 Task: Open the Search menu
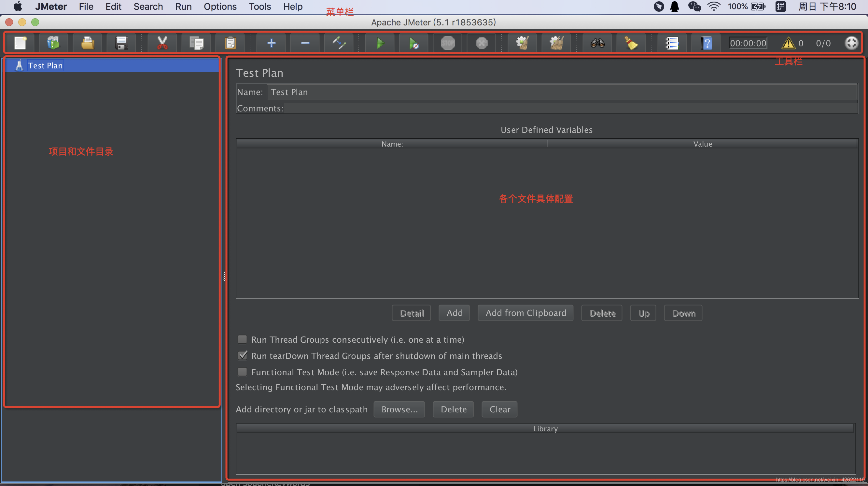tap(148, 7)
